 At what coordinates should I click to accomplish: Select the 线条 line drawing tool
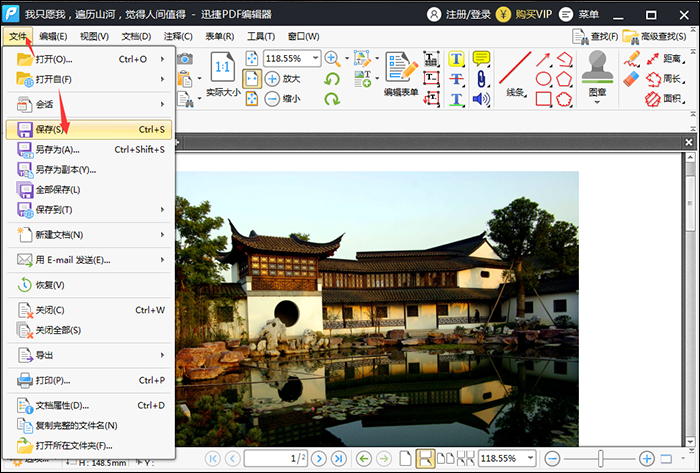(514, 75)
